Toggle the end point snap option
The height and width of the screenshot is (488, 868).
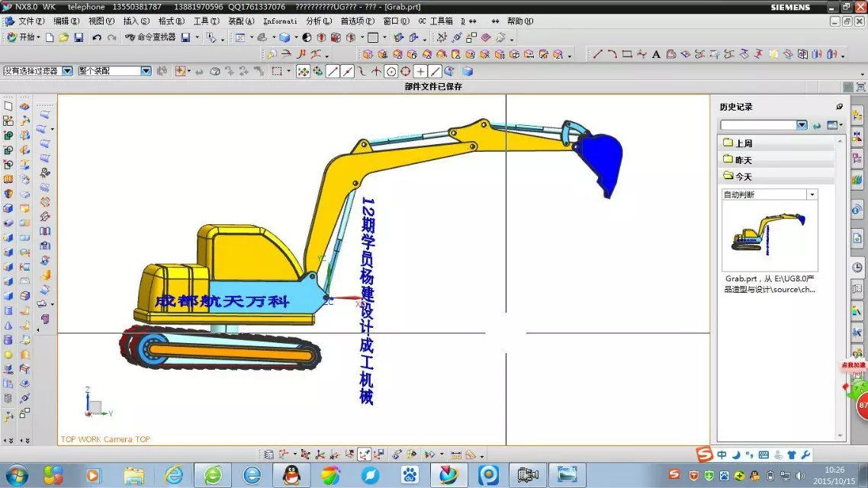(333, 72)
